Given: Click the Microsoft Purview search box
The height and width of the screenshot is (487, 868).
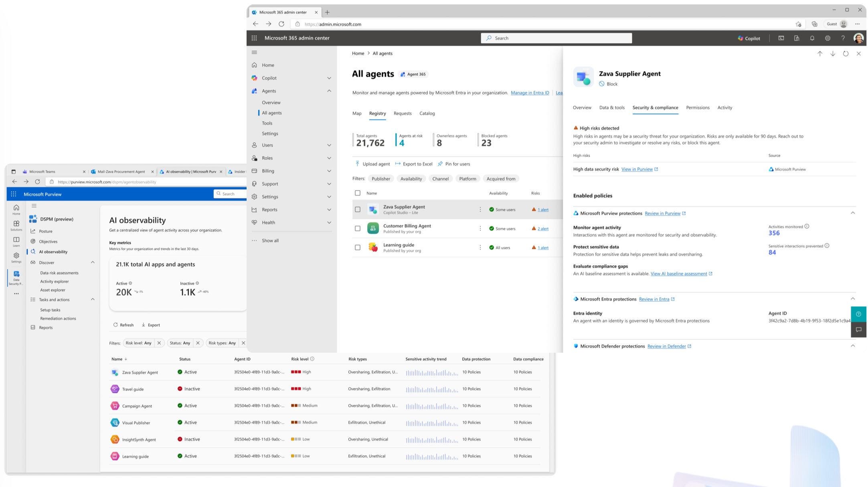Looking at the screenshot, I should (x=230, y=194).
